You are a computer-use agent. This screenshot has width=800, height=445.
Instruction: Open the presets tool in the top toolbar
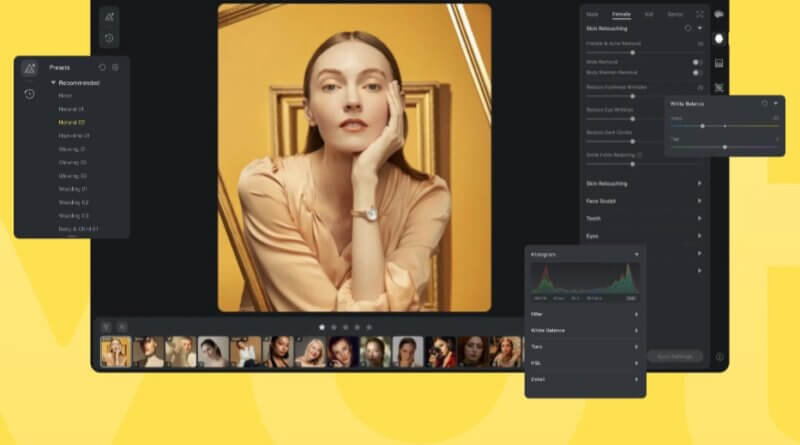(x=109, y=17)
